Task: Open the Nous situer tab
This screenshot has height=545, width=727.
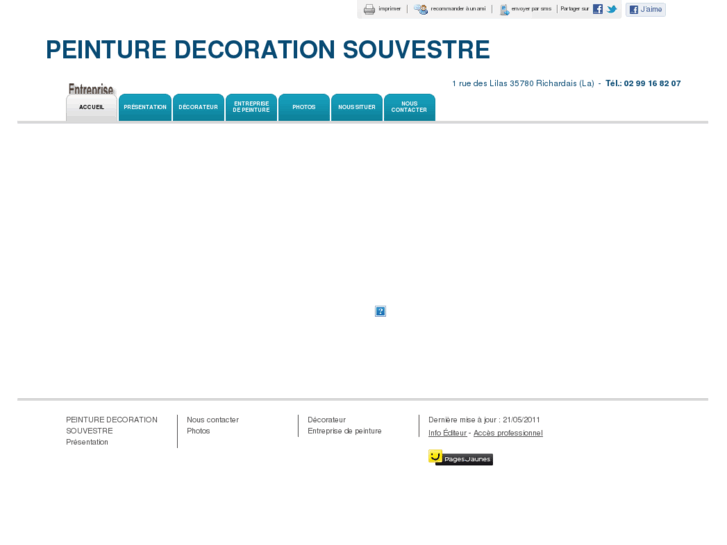Action: click(357, 108)
